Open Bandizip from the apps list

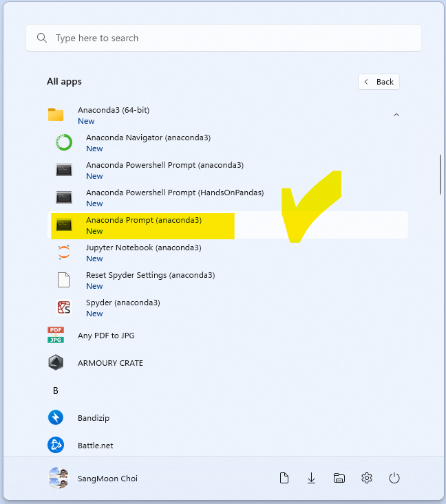228,417
